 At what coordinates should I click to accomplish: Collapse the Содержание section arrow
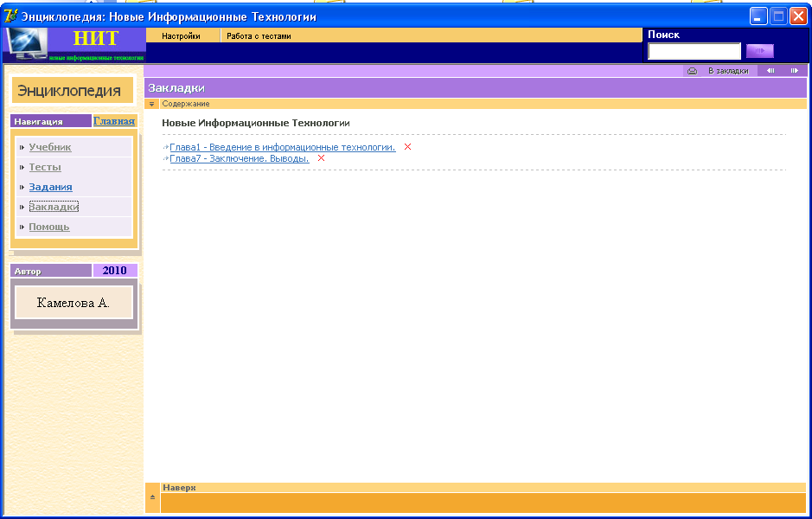(151, 104)
